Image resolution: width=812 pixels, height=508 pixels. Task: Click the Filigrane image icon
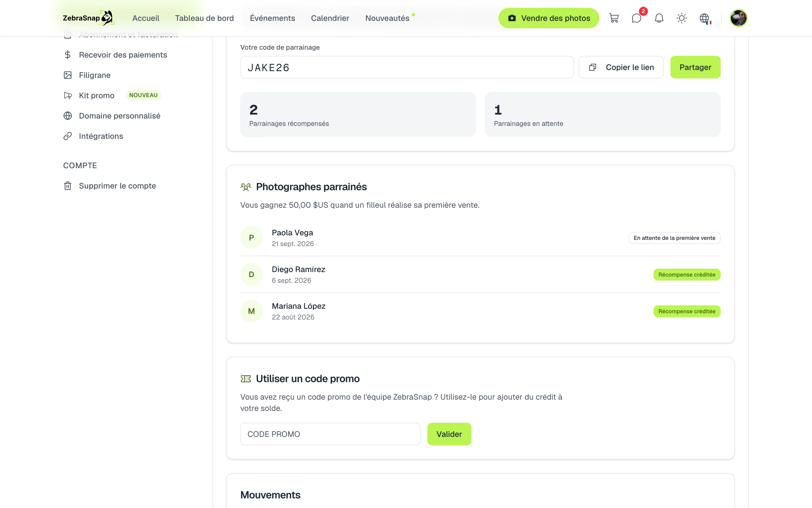tap(68, 75)
